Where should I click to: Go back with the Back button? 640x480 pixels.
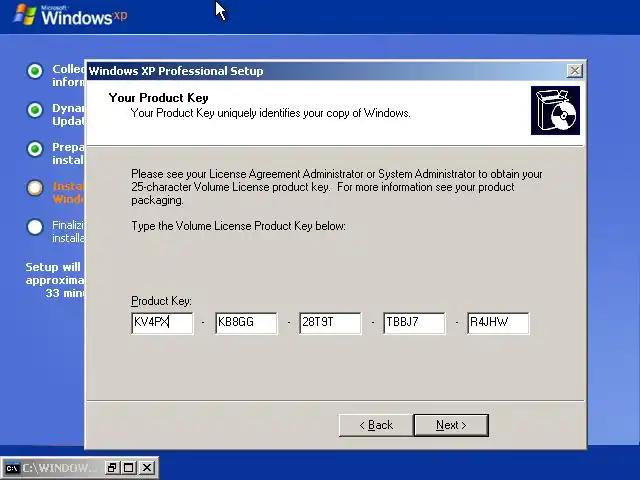376,425
